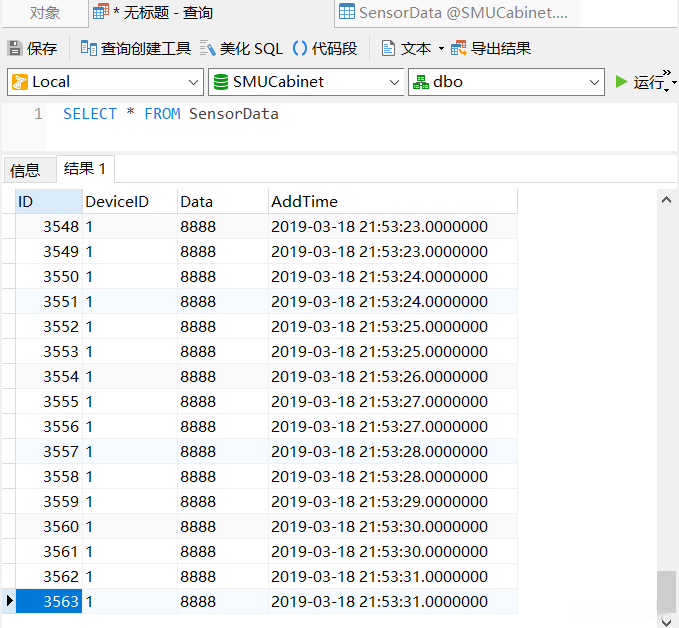Select the ID cell 3554
679x628 pixels.
49,376
